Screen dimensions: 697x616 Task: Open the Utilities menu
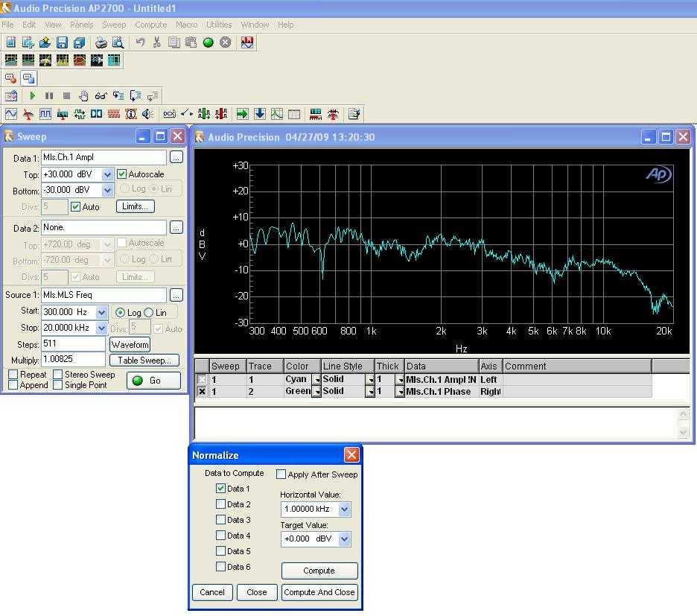(219, 25)
